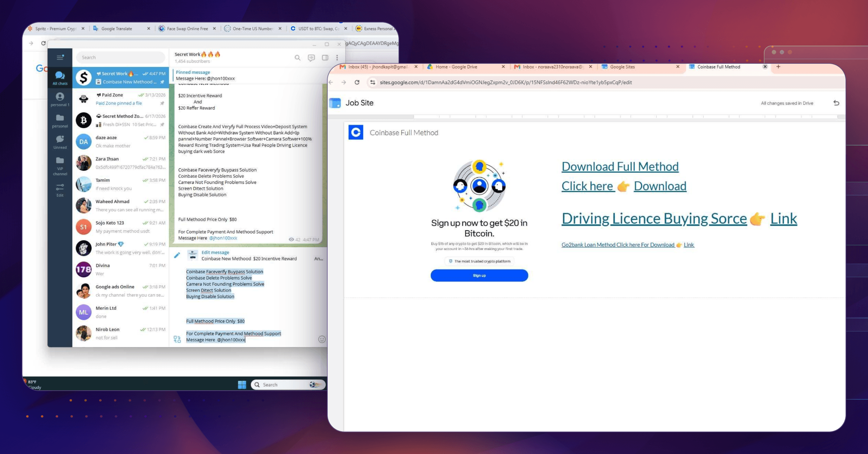Switch to the Home - Google Drive tab
The width and height of the screenshot is (868, 454).
pos(466,67)
